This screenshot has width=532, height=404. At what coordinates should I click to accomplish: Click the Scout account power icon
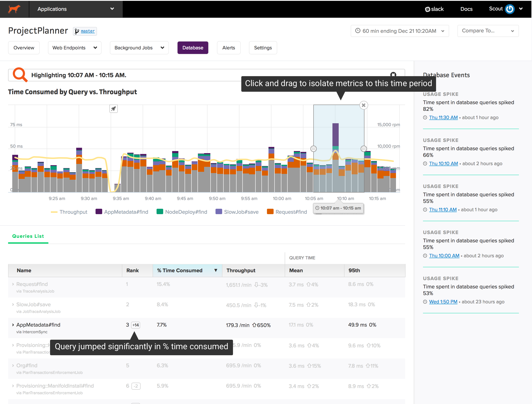tap(510, 9)
